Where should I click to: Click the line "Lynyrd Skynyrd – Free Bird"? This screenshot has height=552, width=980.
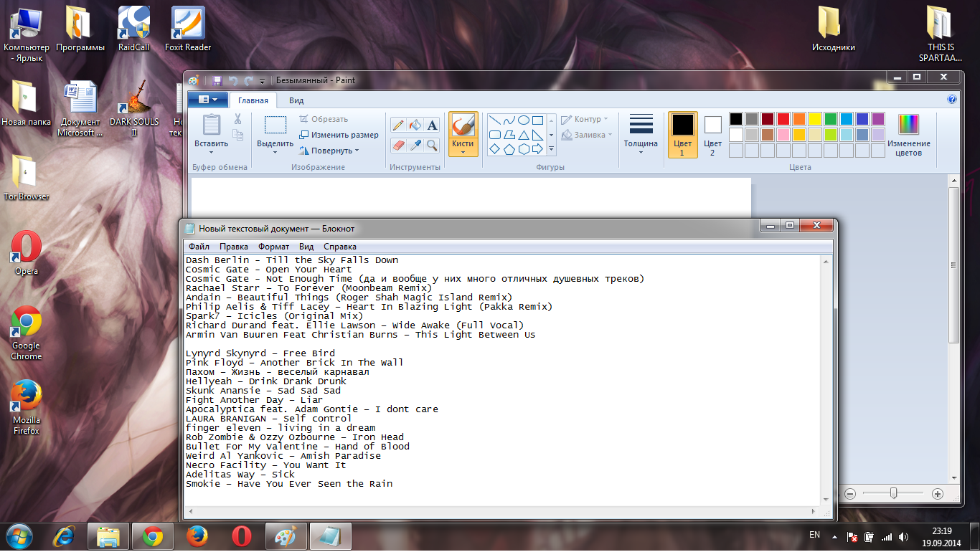click(x=260, y=353)
